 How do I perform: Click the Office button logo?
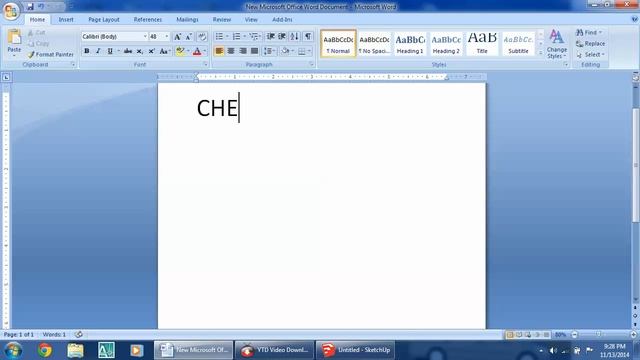(11, 11)
